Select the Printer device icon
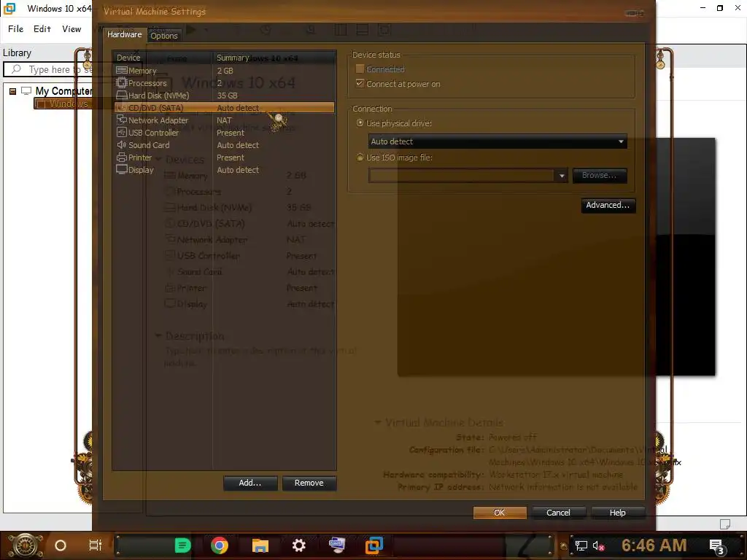Image resolution: width=747 pixels, height=560 pixels. pyautogui.click(x=122, y=157)
